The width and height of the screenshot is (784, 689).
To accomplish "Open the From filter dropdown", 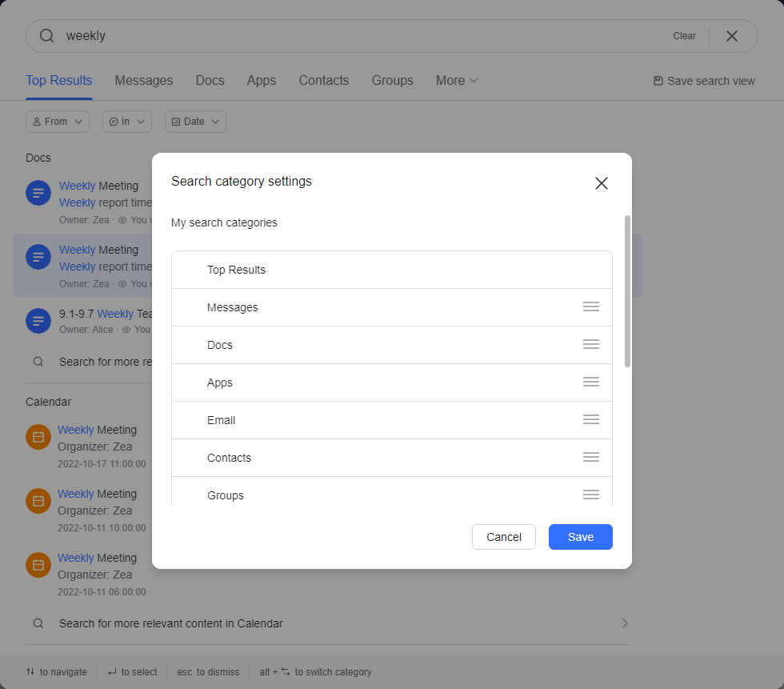I will [58, 122].
